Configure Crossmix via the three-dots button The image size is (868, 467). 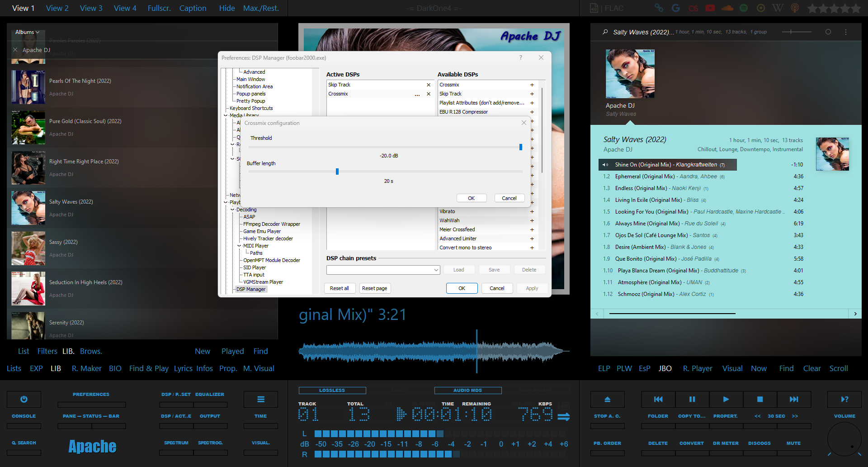(417, 94)
